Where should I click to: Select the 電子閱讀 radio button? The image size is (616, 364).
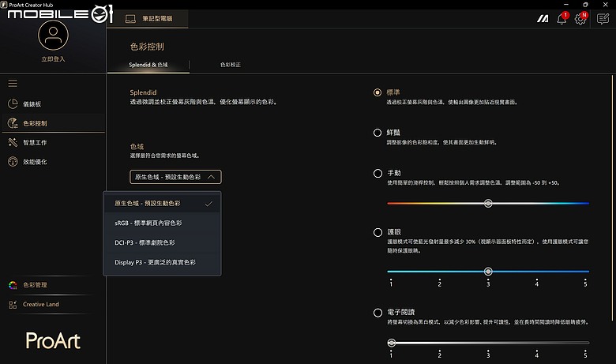(x=377, y=313)
